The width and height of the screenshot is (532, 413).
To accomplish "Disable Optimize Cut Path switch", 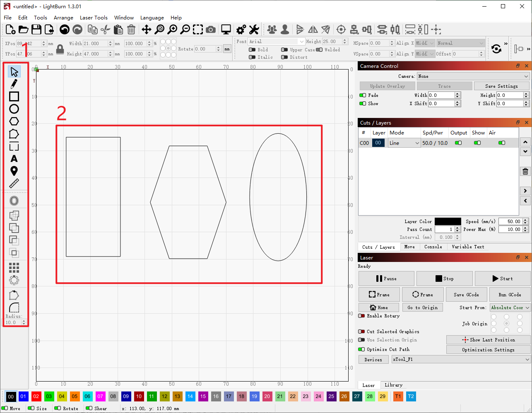I will point(362,349).
